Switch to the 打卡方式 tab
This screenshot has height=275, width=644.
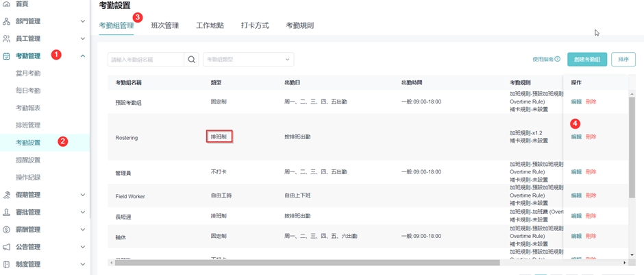(x=255, y=25)
